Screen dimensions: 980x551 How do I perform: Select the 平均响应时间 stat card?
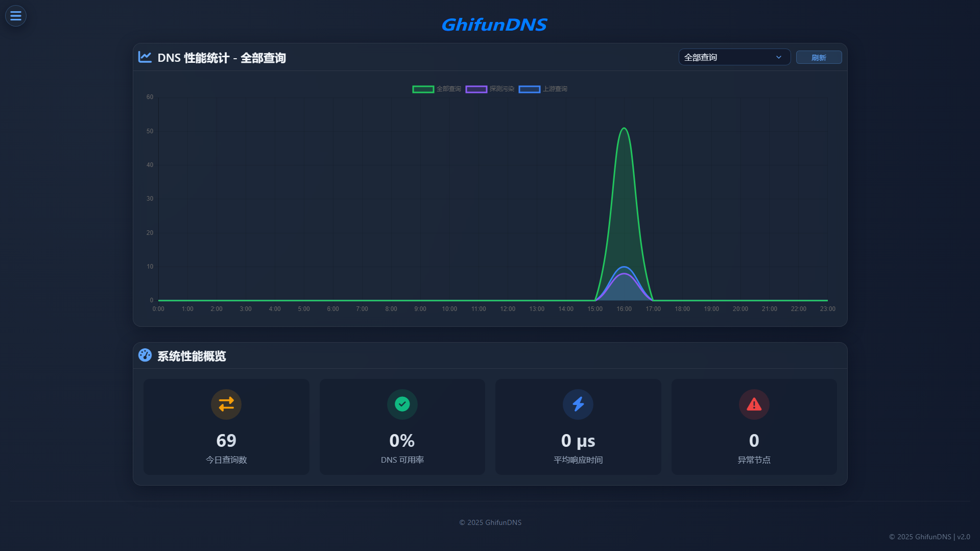click(578, 427)
